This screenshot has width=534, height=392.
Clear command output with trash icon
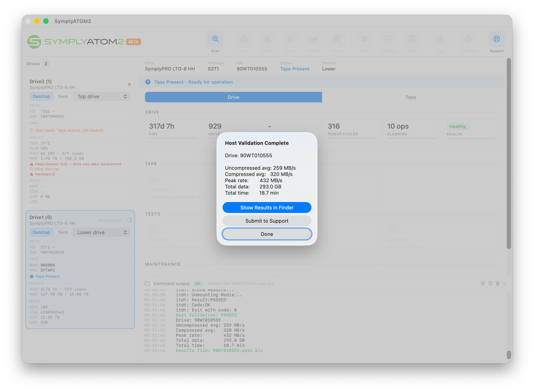point(498,284)
